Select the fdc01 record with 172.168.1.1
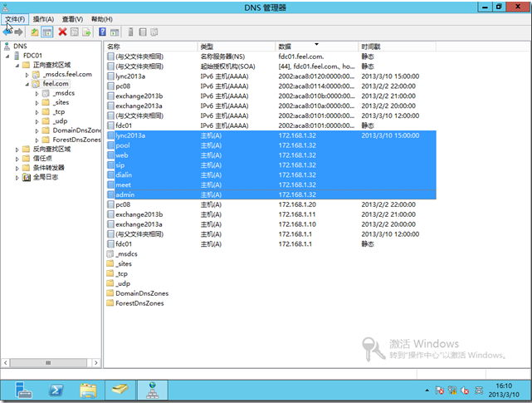The height and width of the screenshot is (403, 532). click(271, 244)
